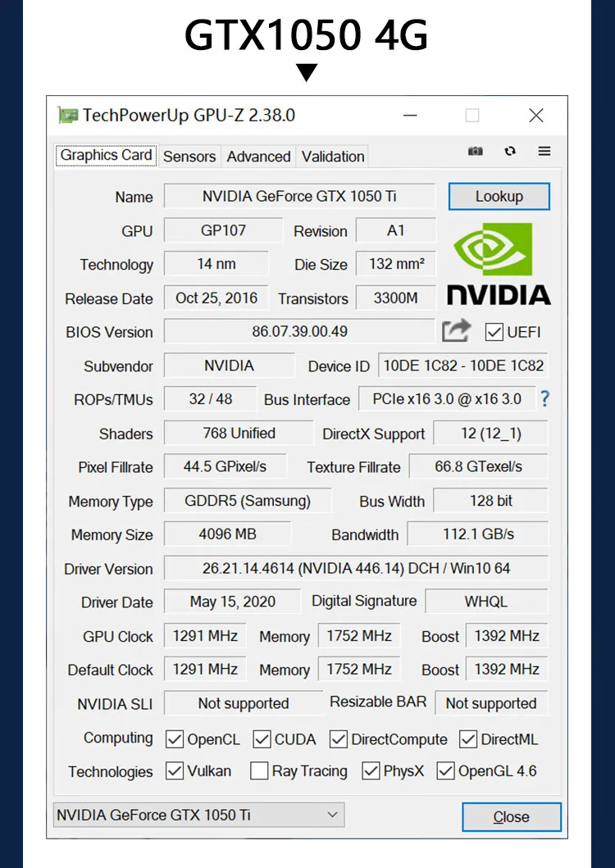Click the Shaders 768 Unified field
615x868 pixels.
click(x=239, y=433)
